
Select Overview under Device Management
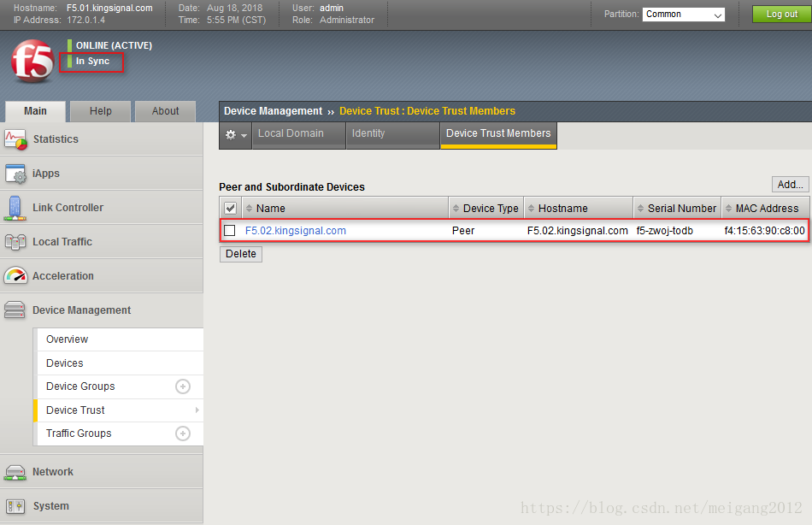pyautogui.click(x=121, y=339)
